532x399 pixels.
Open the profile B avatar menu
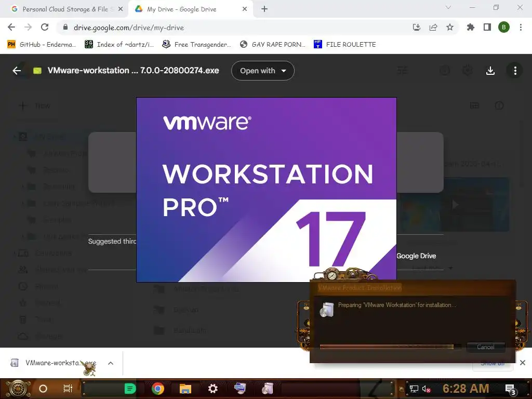[x=504, y=28]
